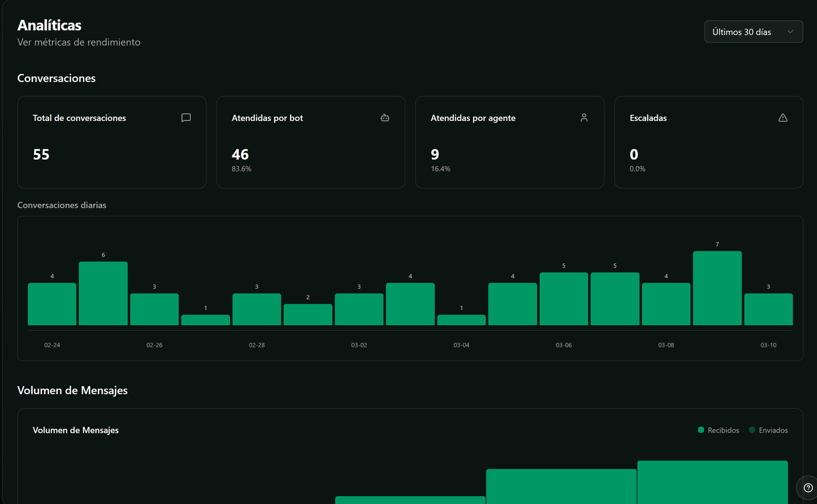Image resolution: width=817 pixels, height=504 pixels.
Task: Select the Atendidas por bot metric card
Action: [311, 142]
